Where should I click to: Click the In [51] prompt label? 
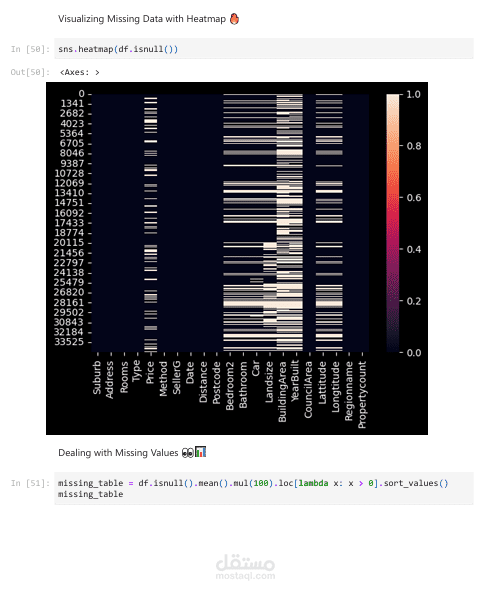point(31,483)
